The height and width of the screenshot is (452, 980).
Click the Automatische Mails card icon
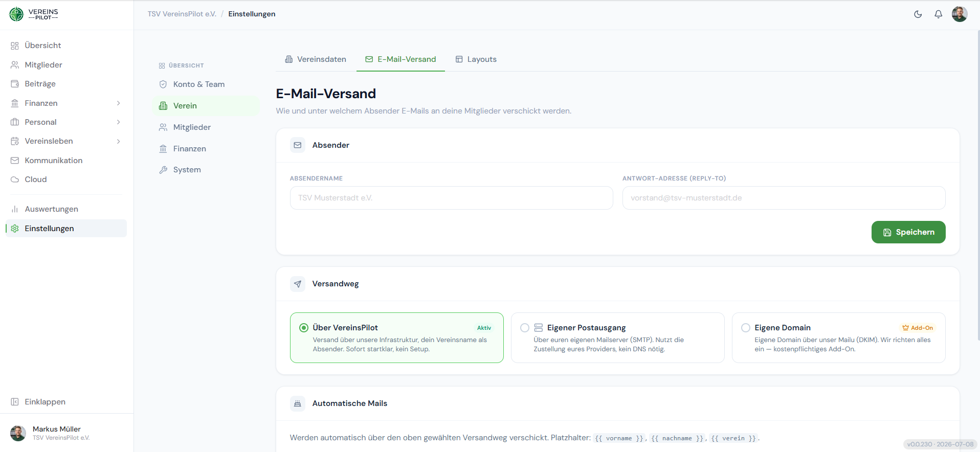(x=298, y=403)
